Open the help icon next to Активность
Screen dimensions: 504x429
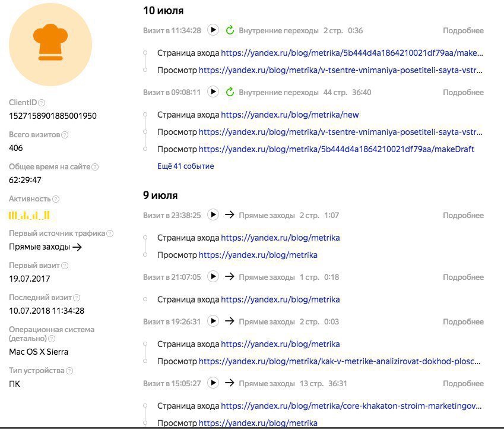[x=56, y=199]
